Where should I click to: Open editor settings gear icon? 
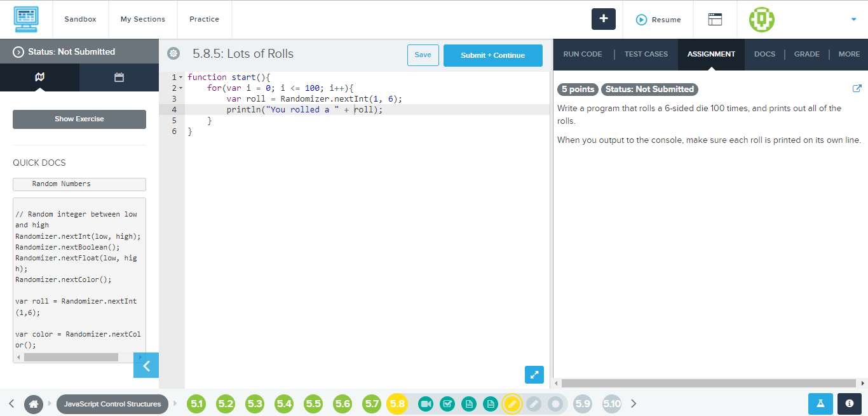click(x=173, y=55)
